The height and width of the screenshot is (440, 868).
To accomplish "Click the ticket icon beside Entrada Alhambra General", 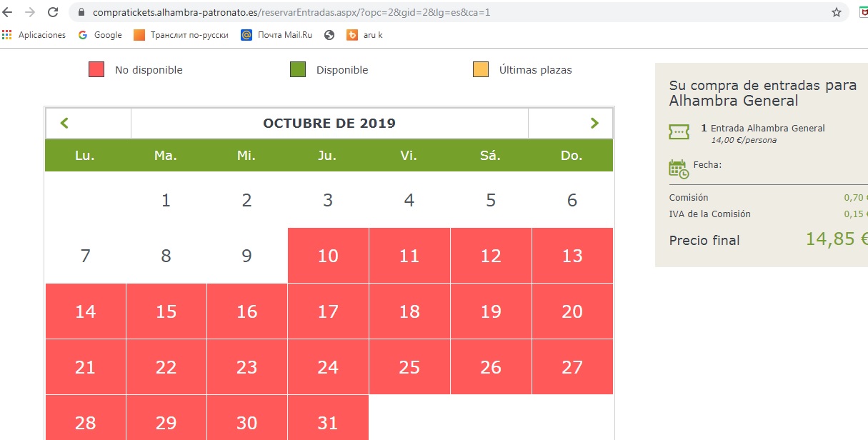I will [x=679, y=131].
